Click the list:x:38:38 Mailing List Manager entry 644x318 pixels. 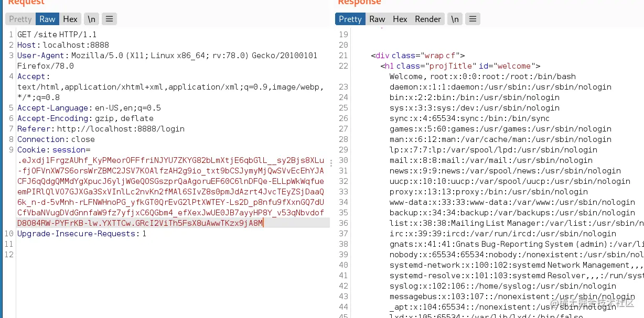tap(517, 223)
